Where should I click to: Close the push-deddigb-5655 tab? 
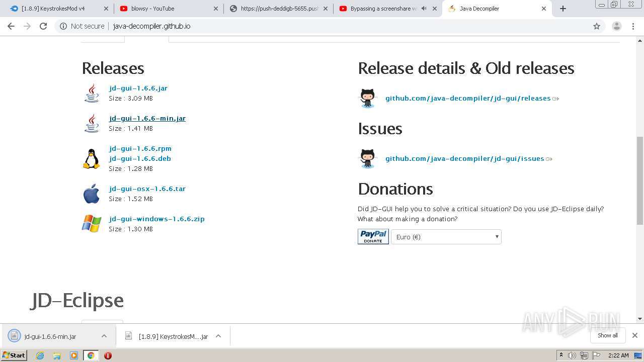point(326,9)
